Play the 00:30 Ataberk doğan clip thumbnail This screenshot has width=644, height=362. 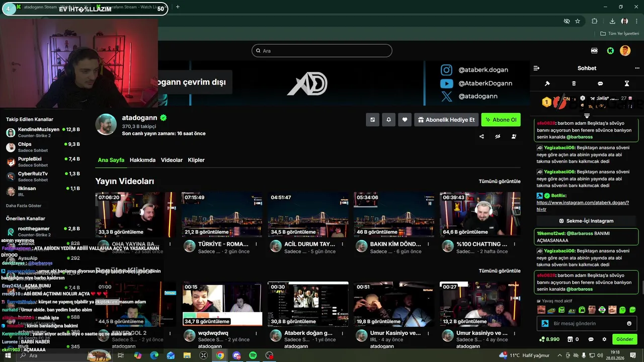(308, 304)
